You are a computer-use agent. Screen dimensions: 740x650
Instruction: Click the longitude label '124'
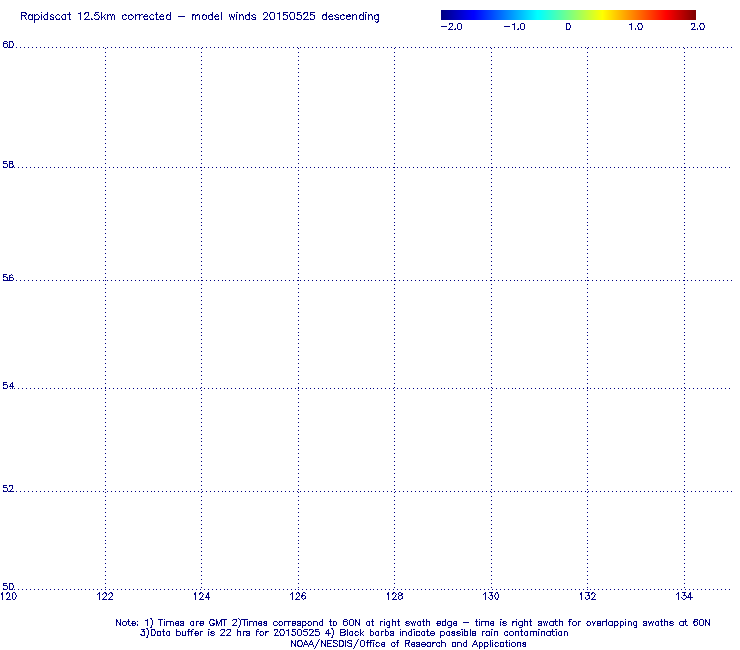coord(202,596)
